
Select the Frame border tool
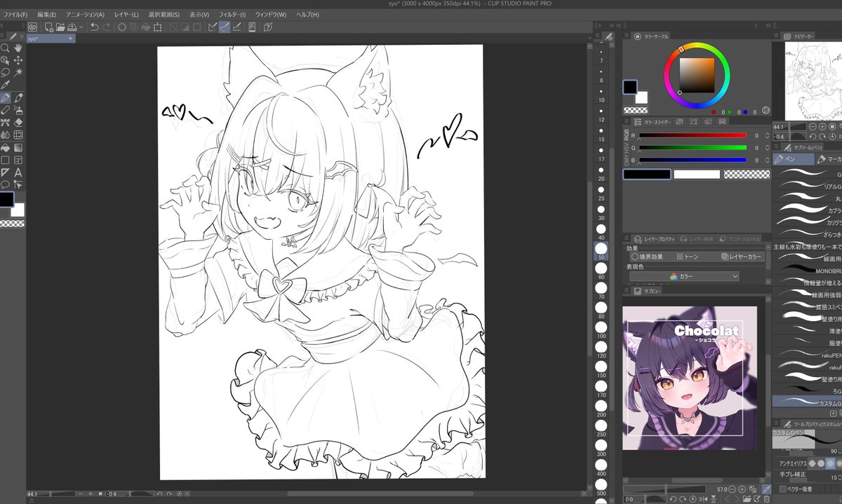(x=18, y=160)
